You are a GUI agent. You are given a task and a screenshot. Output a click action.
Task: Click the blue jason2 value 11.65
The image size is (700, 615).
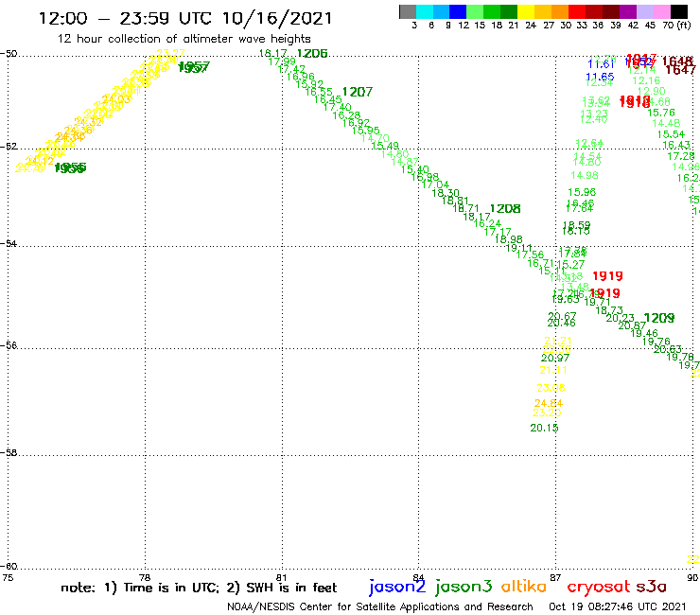pos(600,77)
